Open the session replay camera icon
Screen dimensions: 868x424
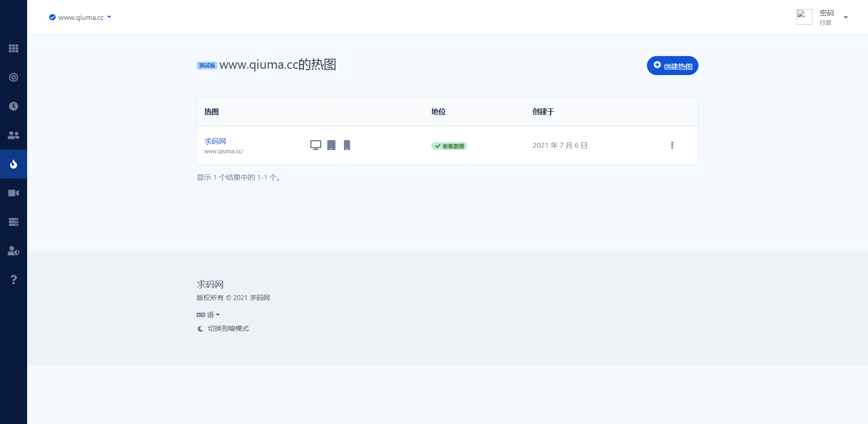(x=14, y=193)
